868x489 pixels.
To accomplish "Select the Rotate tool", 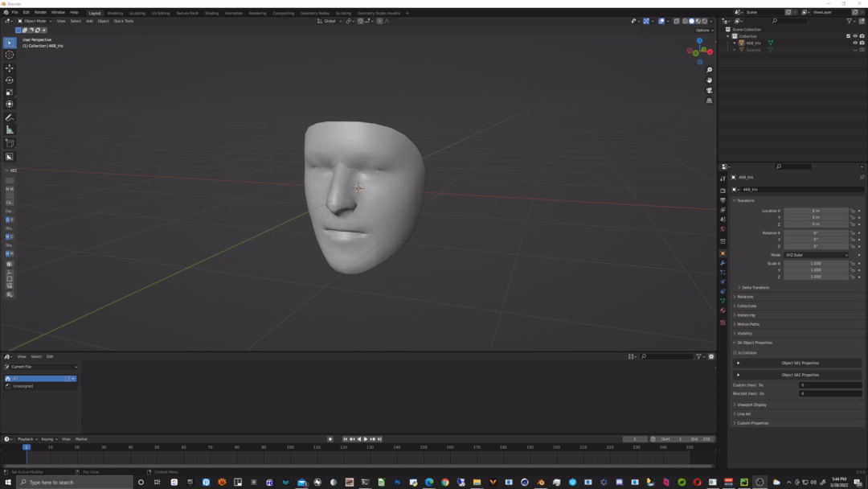I will (10, 80).
